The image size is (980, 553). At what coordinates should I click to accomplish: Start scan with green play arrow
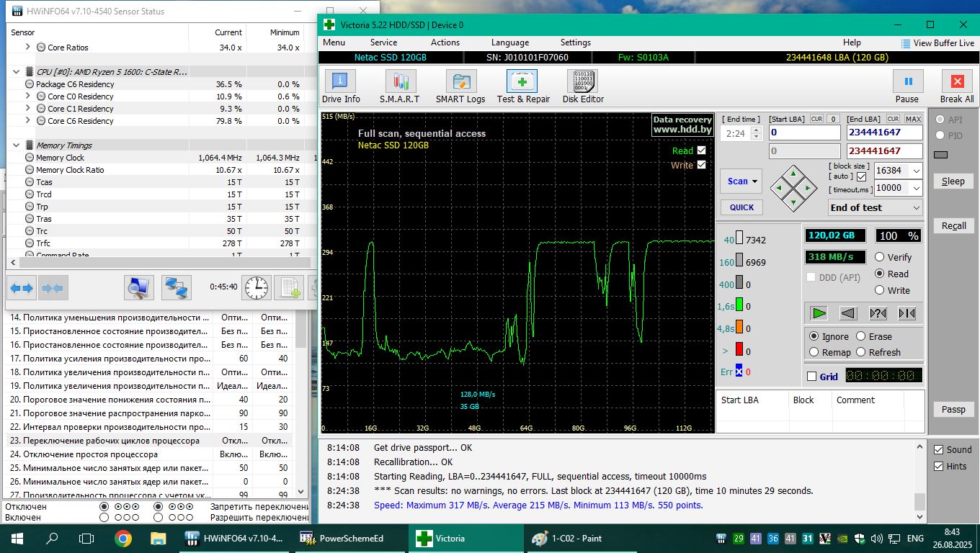(819, 313)
